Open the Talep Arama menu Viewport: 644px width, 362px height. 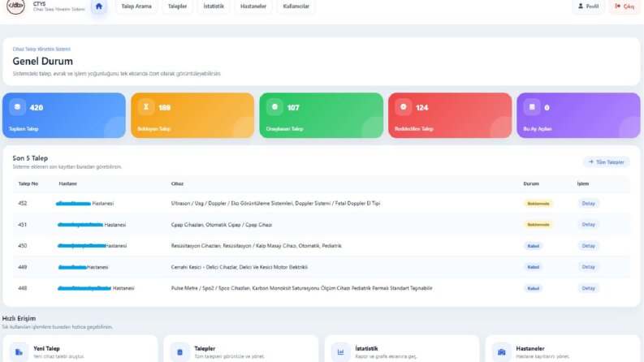(x=136, y=6)
